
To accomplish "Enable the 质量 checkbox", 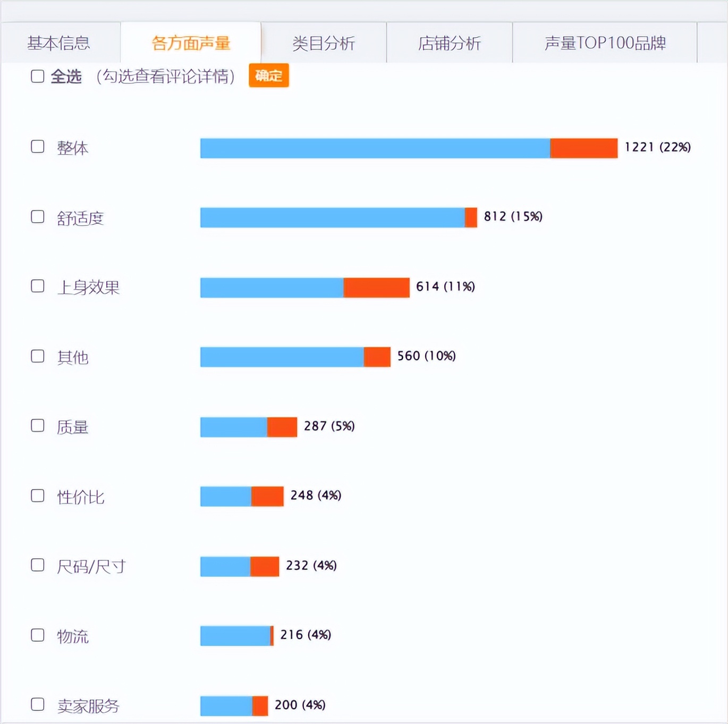I will pyautogui.click(x=37, y=426).
